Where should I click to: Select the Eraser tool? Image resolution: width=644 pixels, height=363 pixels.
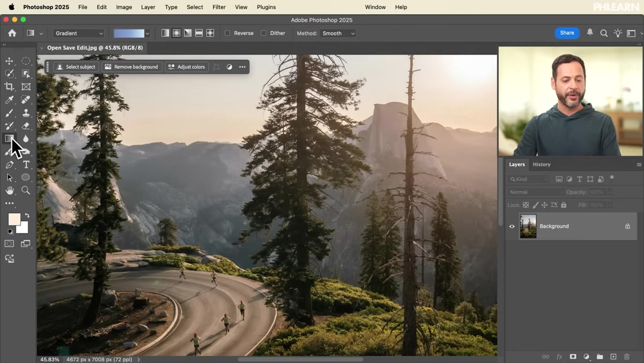(26, 126)
